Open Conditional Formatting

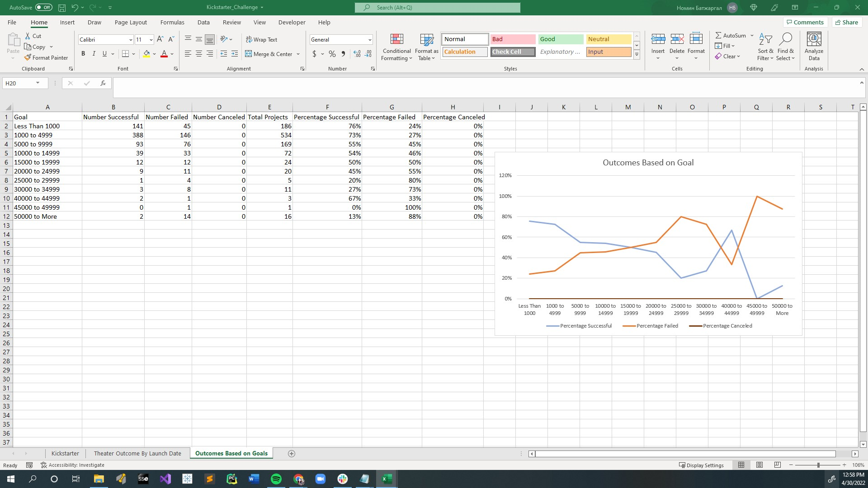pyautogui.click(x=396, y=47)
